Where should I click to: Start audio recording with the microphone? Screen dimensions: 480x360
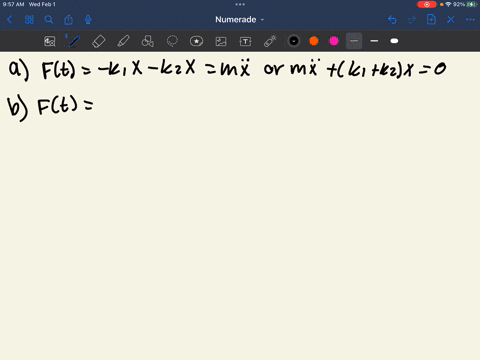pyautogui.click(x=88, y=20)
